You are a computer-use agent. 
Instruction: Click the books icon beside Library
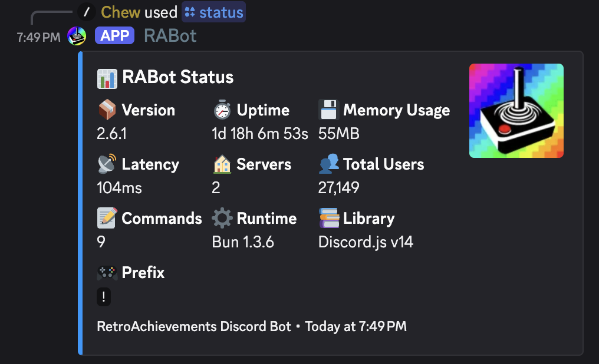(328, 218)
